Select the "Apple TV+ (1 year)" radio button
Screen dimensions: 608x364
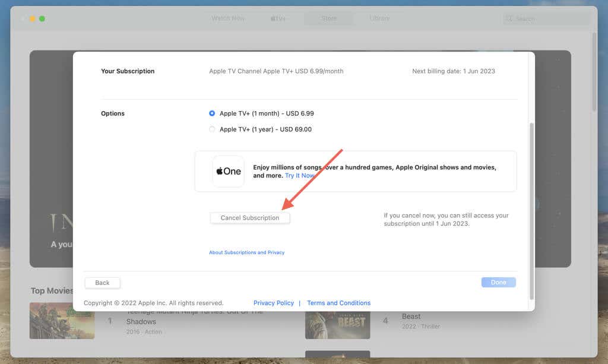pyautogui.click(x=212, y=129)
